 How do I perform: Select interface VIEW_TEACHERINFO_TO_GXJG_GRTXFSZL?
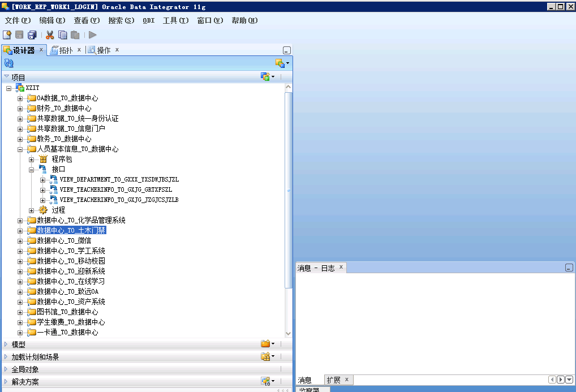coord(116,189)
